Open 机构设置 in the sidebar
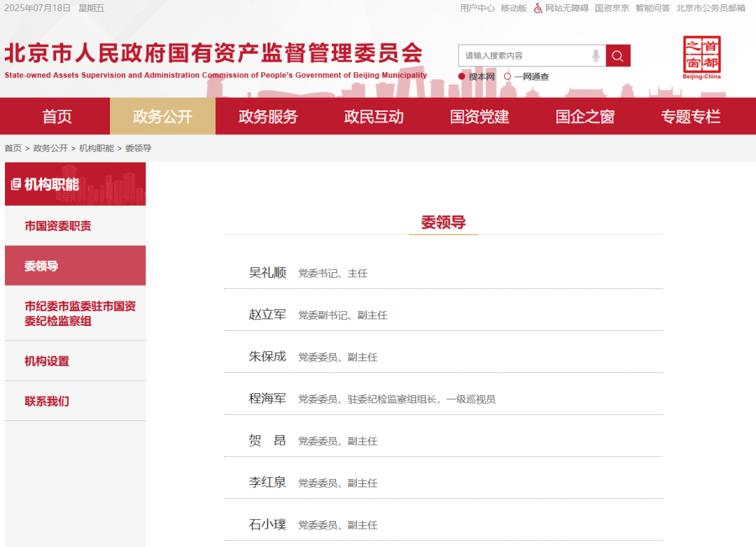756x547 pixels. tap(75, 361)
